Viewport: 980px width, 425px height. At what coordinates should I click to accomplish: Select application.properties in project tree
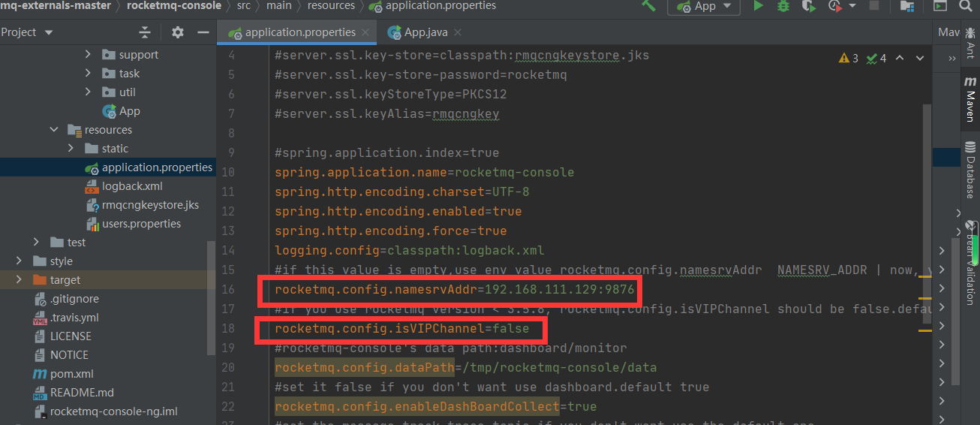(149, 167)
